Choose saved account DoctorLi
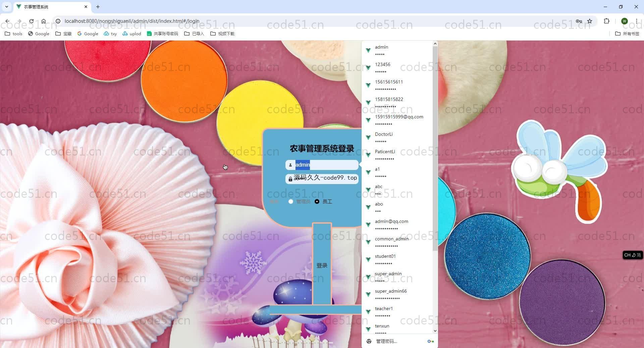The width and height of the screenshot is (644, 348). [397, 137]
